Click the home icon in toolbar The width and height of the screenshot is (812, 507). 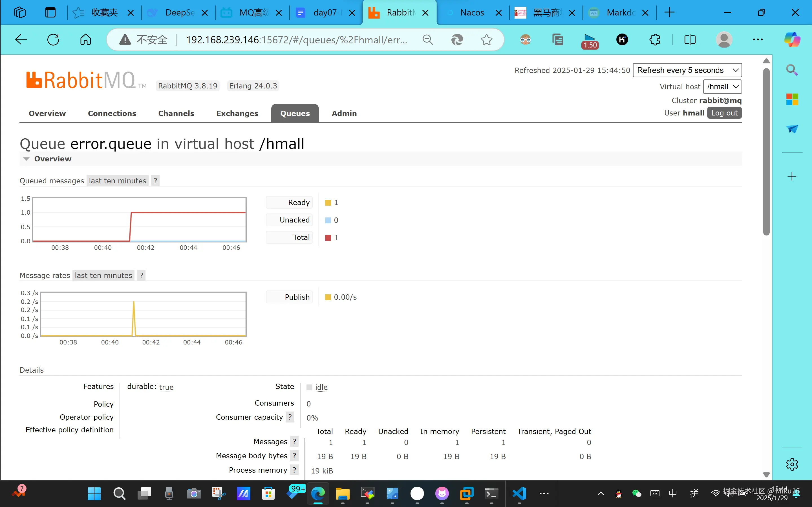click(x=85, y=40)
